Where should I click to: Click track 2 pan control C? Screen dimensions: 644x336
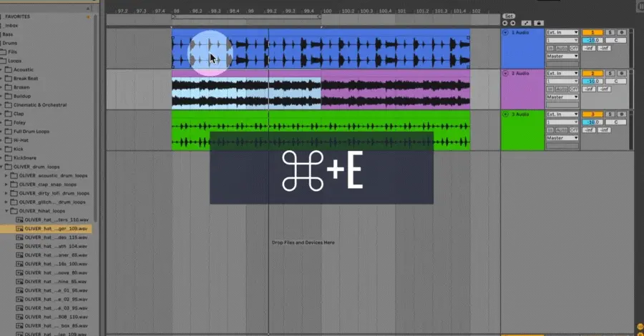pos(615,81)
